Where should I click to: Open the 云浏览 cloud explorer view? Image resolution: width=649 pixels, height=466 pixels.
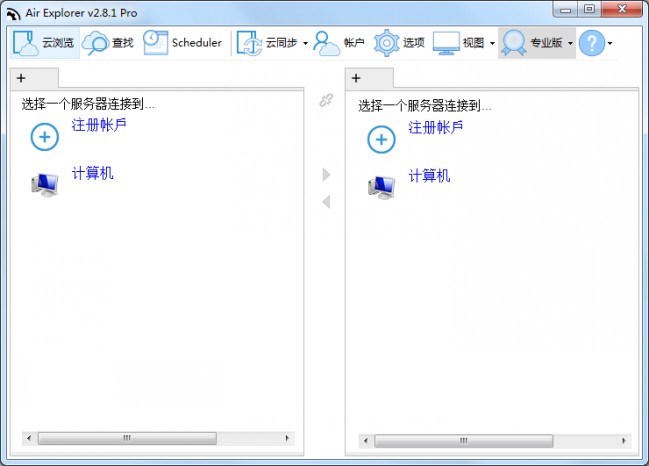click(x=45, y=43)
